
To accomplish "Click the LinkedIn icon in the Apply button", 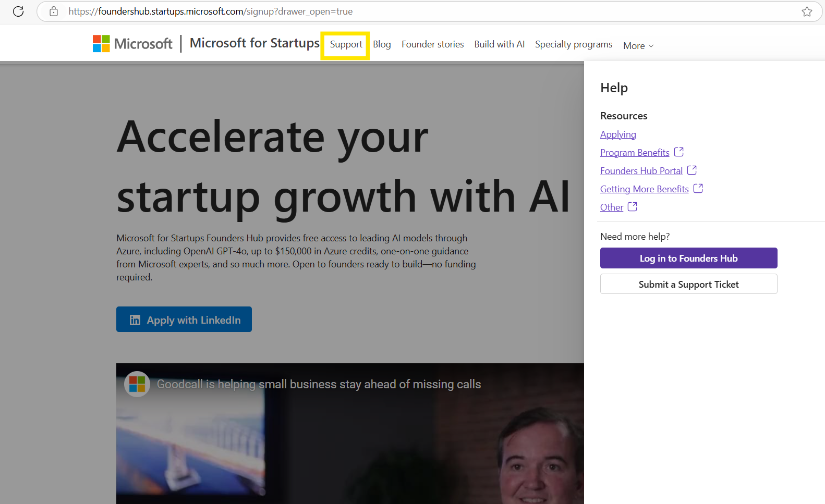I will click(135, 319).
